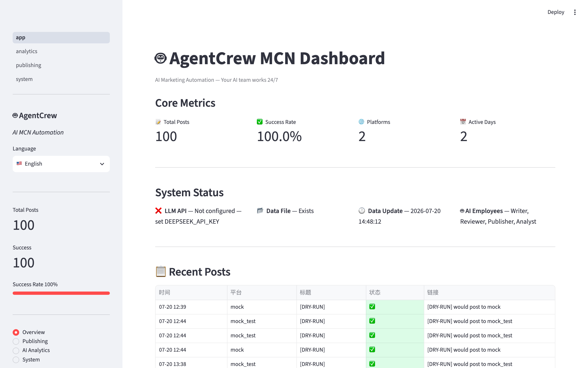This screenshot has width=588, height=368.
Task: Click the memo icon next to Total Posts metric
Action: (x=158, y=122)
